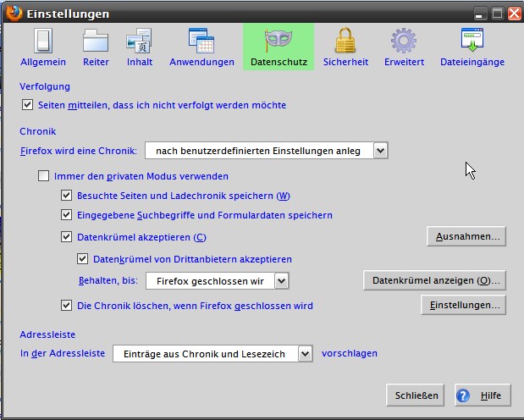This screenshot has height=420, width=524.
Task: Click the 'nach benutzerdefinierten Einstellungen' combo box
Action: tap(267, 151)
